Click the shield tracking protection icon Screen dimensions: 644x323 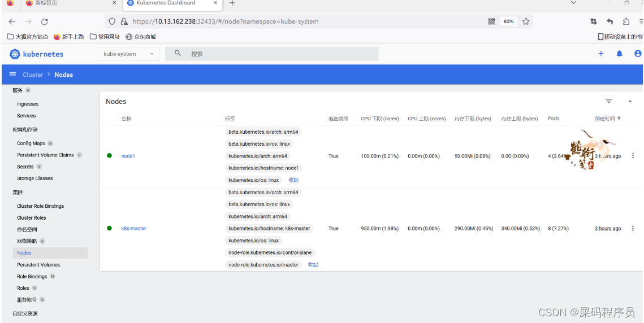[112, 21]
